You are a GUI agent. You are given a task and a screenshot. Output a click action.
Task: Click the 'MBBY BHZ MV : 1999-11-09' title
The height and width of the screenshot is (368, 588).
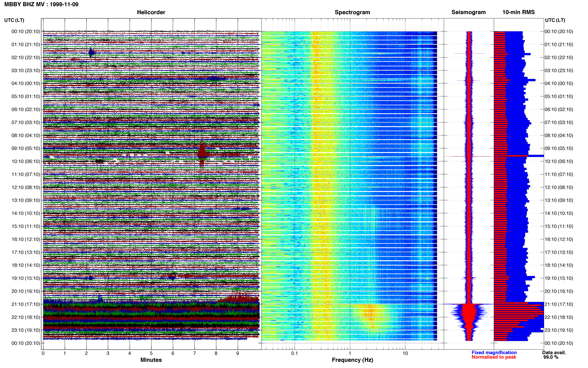41,4
